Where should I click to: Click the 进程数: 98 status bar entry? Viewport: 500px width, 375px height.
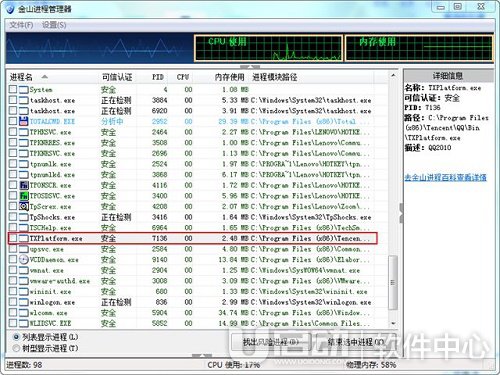coord(24,365)
